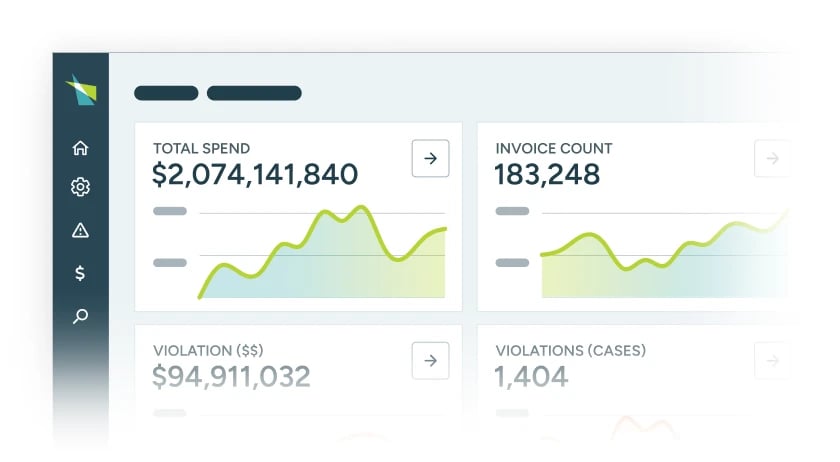
Task: Select the second longer dark pill tab
Action: point(254,93)
